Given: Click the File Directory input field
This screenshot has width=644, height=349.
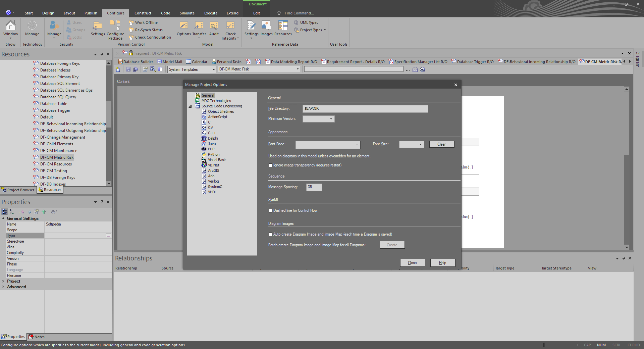Looking at the screenshot, I should 365,109.
